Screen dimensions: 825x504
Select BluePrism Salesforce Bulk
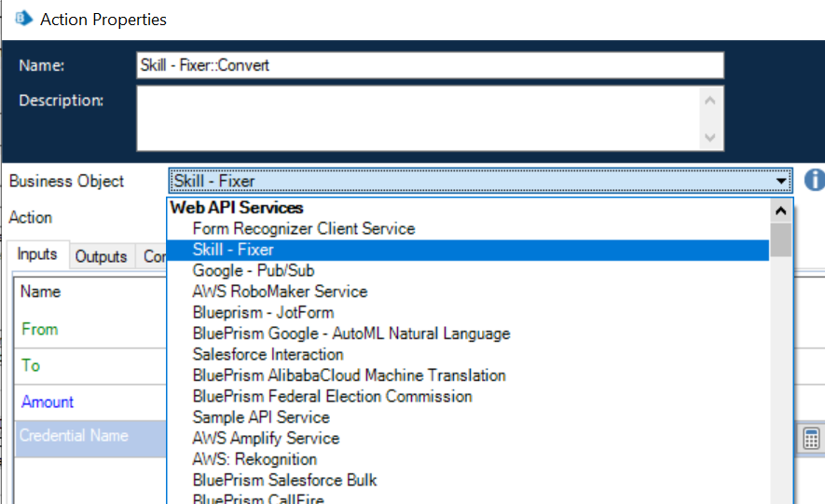[468, 481]
